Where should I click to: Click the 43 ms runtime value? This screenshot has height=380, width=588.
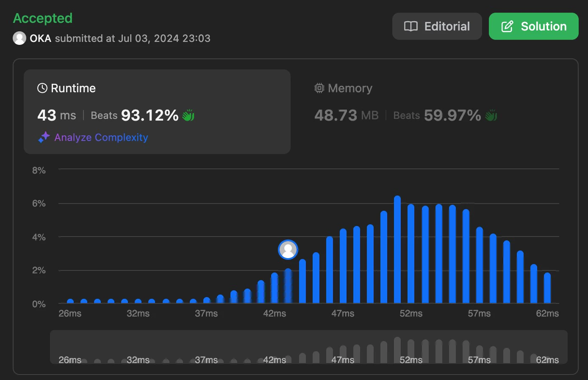[57, 115]
